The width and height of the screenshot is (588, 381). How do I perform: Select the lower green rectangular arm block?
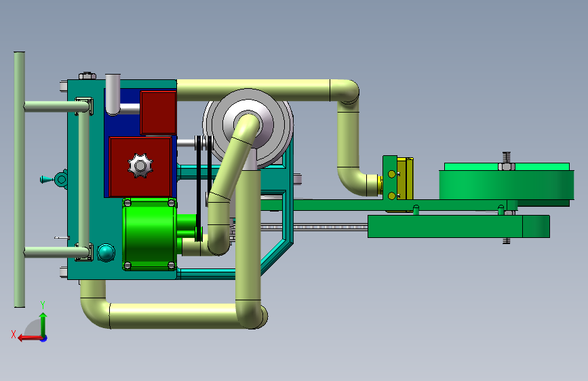458,226
